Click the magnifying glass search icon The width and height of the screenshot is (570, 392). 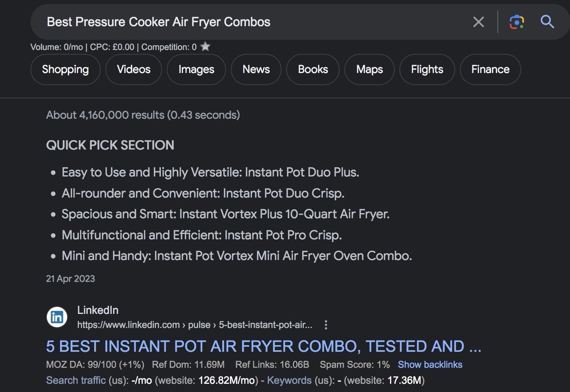point(547,22)
